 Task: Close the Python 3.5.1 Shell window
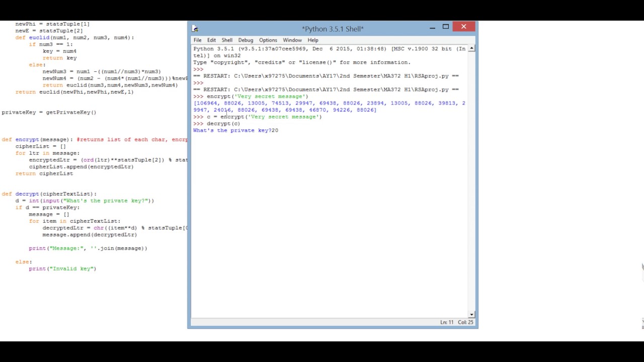464,27
